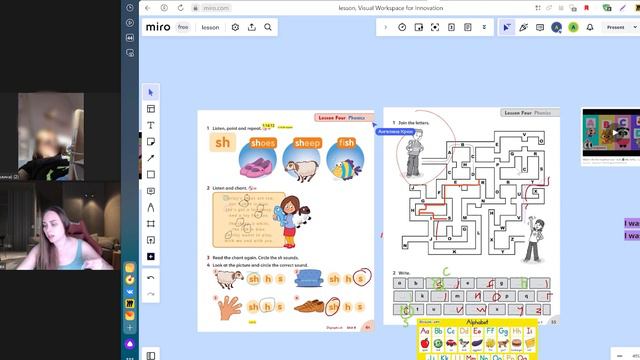Open the reactions celebration icon
Image resolution: width=640 pixels, height=360 pixels.
pyautogui.click(x=524, y=27)
